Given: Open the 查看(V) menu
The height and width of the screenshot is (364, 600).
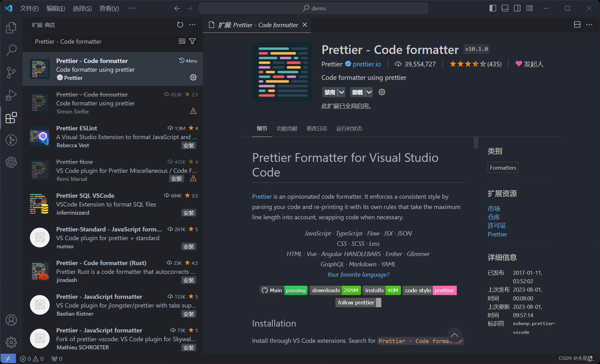Looking at the screenshot, I should 109,8.
